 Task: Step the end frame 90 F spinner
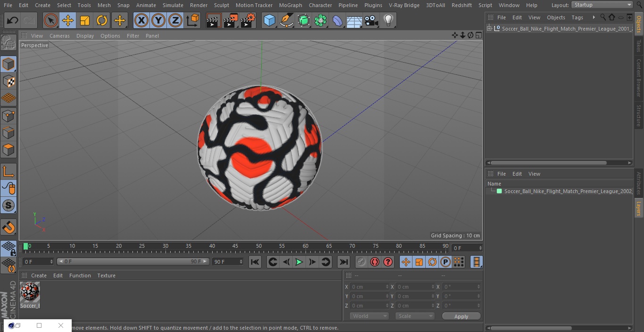coord(241,261)
